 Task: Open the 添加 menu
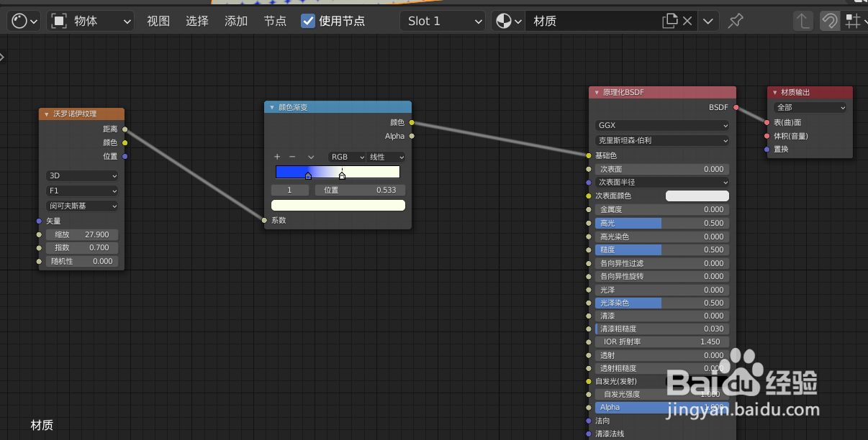click(x=235, y=21)
